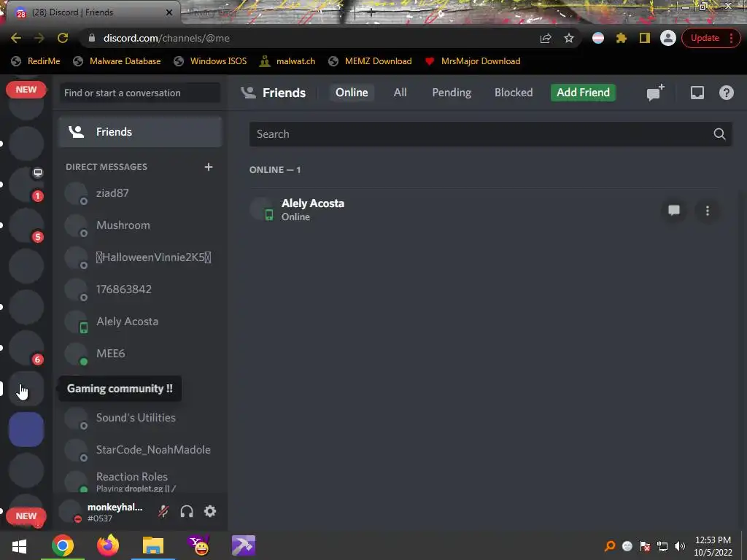747x560 pixels.
Task: Open the RedirMe bookmark
Action: click(36, 61)
